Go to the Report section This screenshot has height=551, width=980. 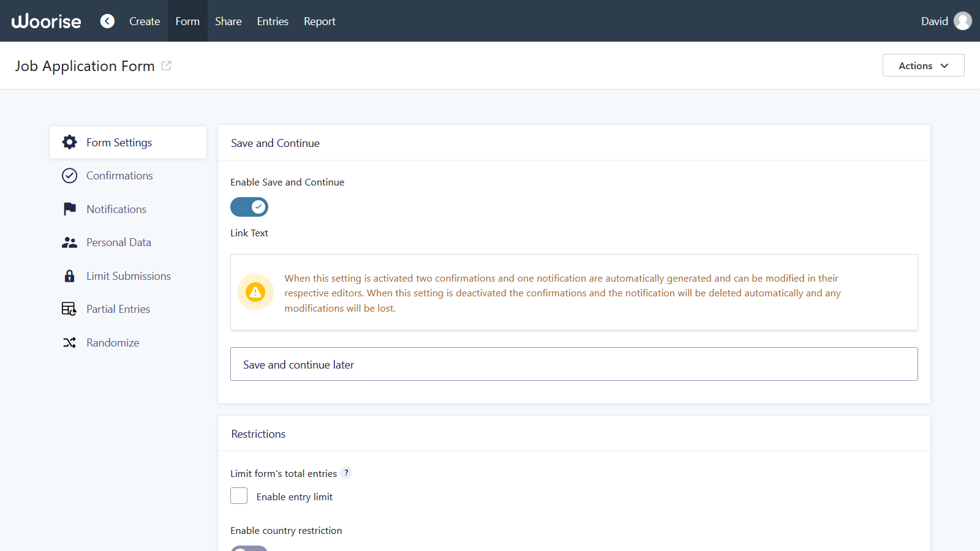coord(319,21)
